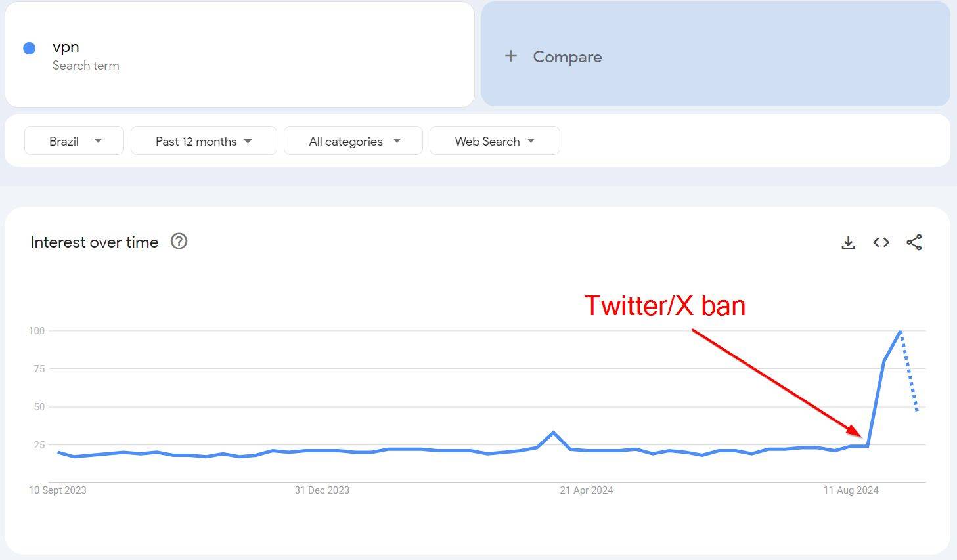This screenshot has height=560, width=957.
Task: Click the plus icon beside Compare
Action: [x=511, y=56]
